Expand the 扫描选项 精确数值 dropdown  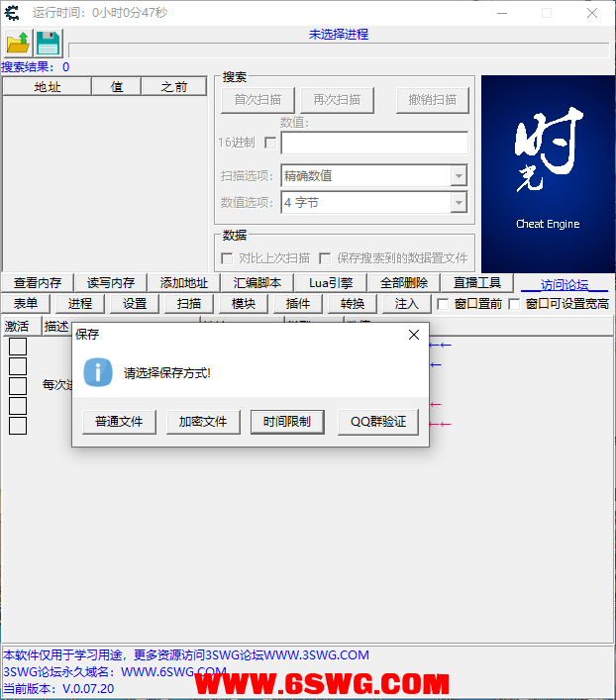click(x=459, y=176)
